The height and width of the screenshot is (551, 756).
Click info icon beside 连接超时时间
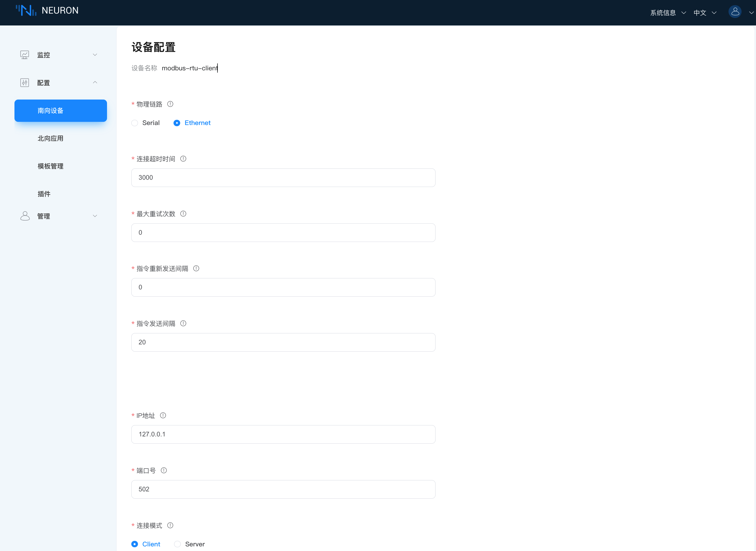(x=183, y=159)
